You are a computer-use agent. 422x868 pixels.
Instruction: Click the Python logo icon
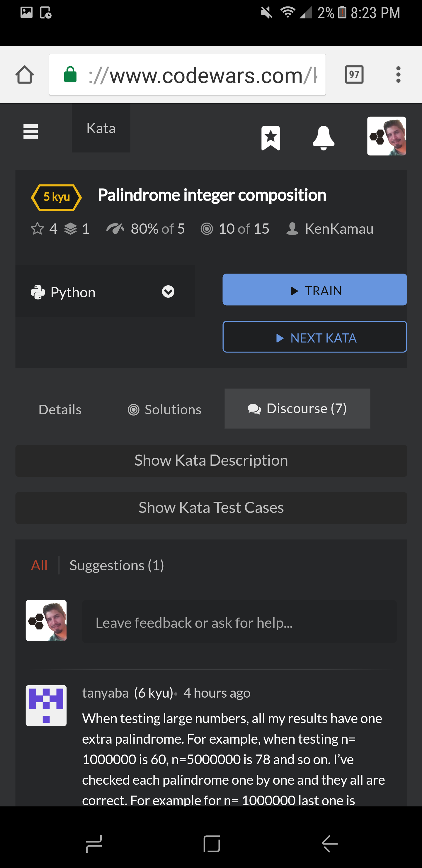[38, 292]
